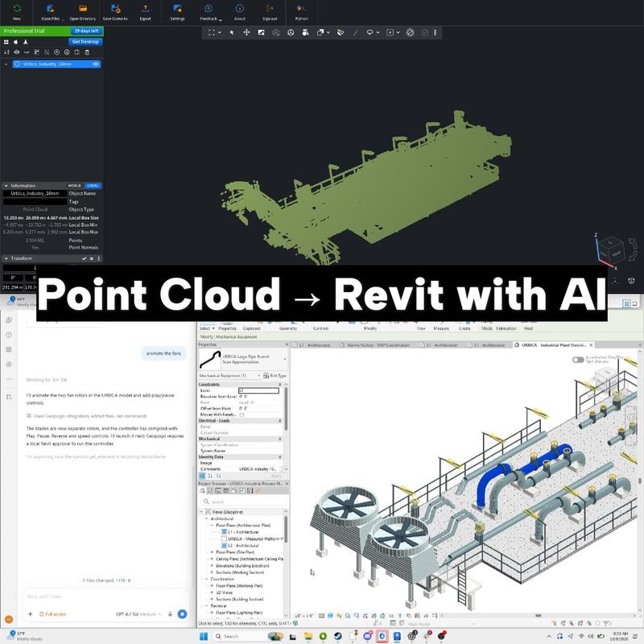Click the Open Directory icon
Viewport: 644px width, 644px height.
[83, 9]
